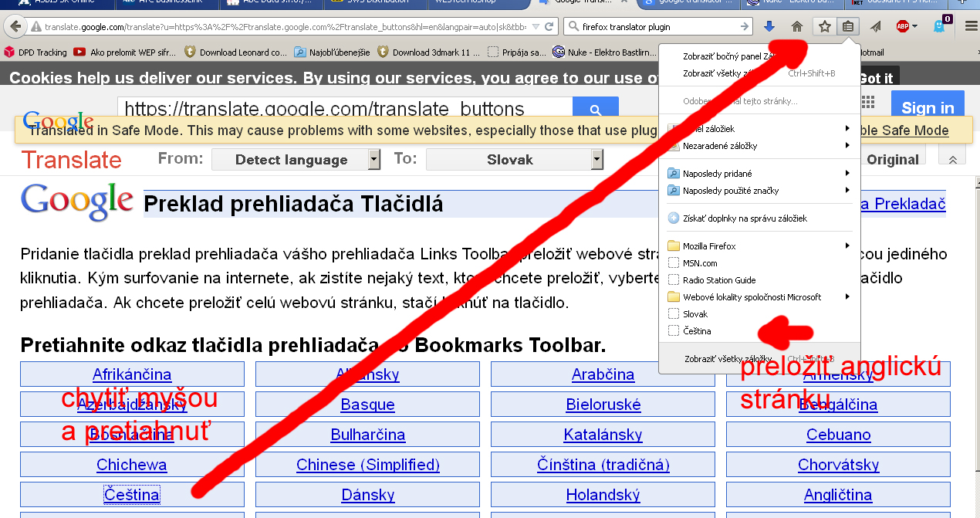Click the Čeština link in the page grid

click(x=132, y=495)
